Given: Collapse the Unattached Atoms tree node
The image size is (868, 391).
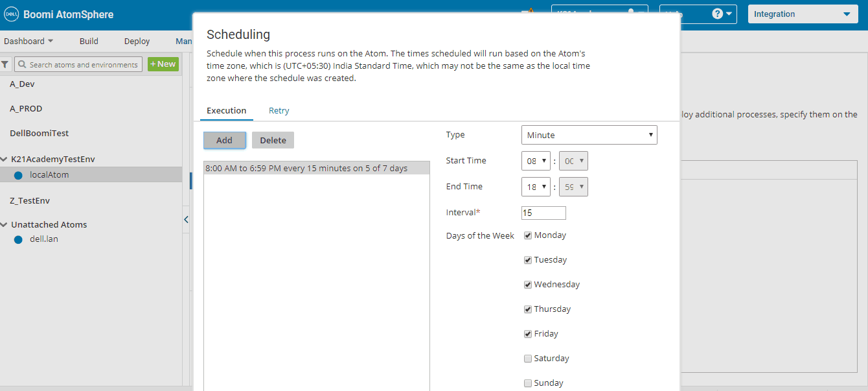Looking at the screenshot, I should (5, 224).
